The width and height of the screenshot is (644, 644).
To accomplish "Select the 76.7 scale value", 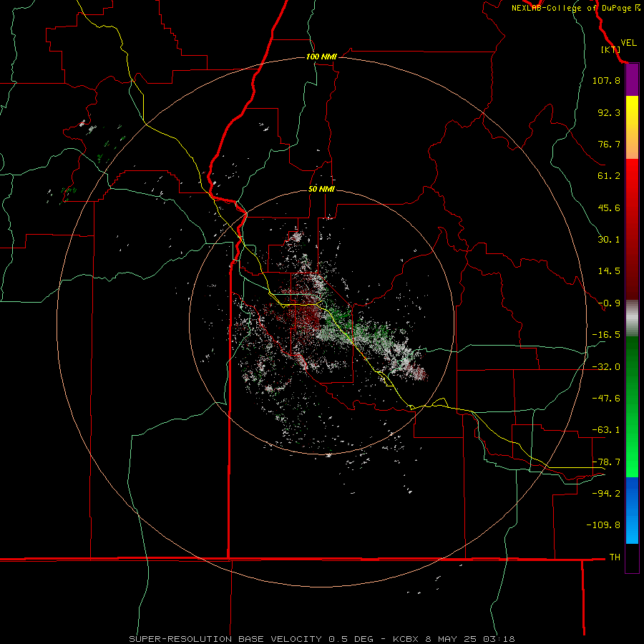I will [609, 144].
